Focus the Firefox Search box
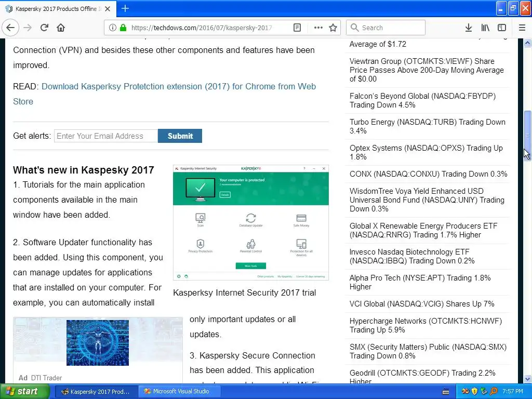 386,28
